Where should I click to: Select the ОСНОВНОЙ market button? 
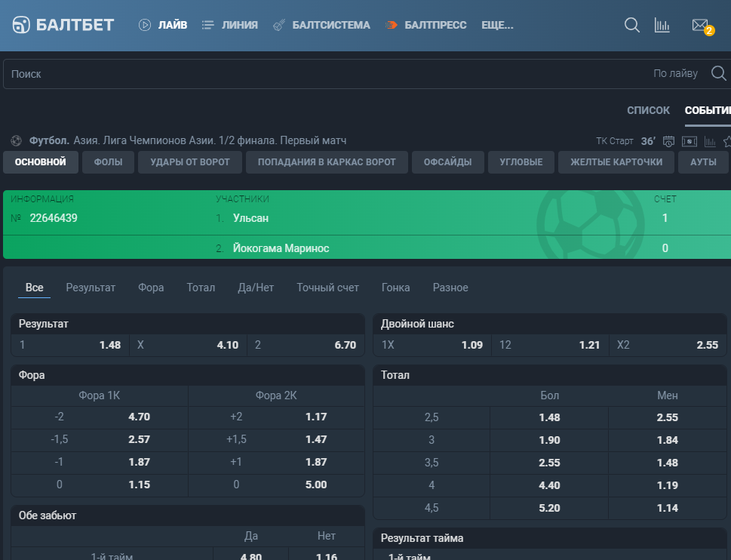(x=41, y=162)
